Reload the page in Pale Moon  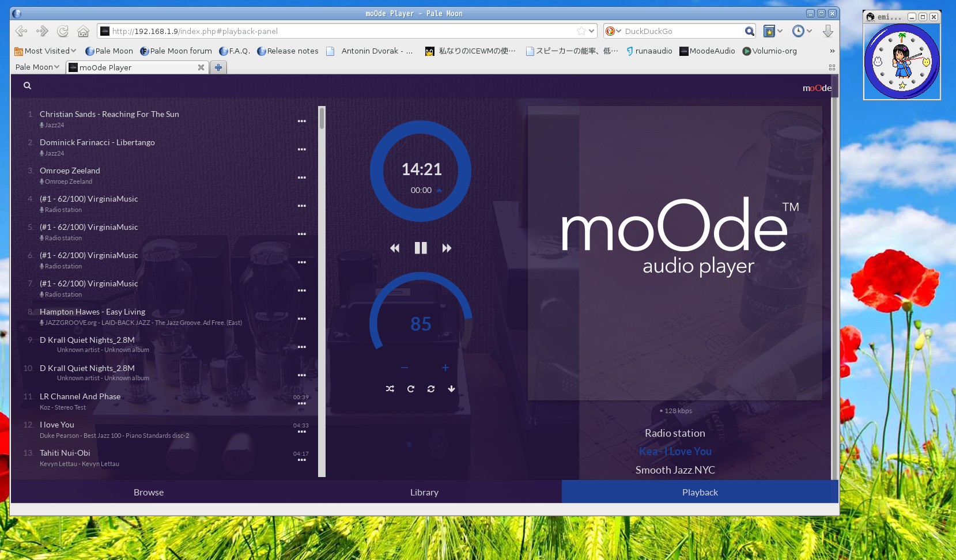[63, 31]
